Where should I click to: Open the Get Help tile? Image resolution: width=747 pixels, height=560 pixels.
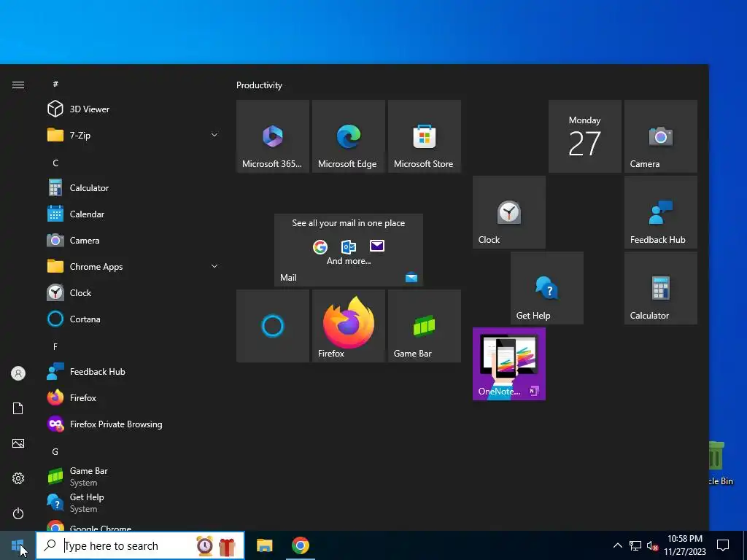point(547,288)
